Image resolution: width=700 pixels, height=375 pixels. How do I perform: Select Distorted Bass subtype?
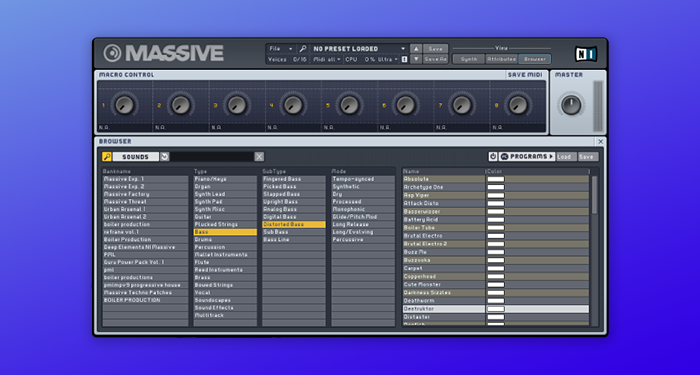pyautogui.click(x=294, y=225)
